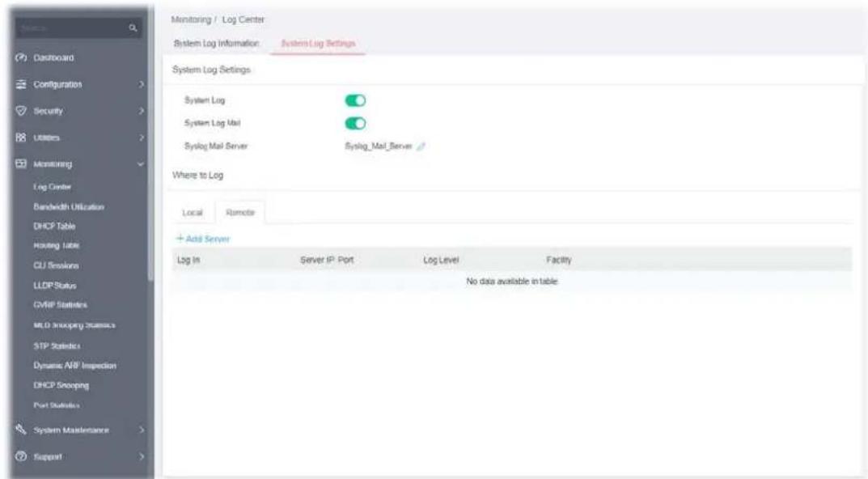This screenshot has height=479, width=868.
Task: Expand the System Maintenance chevron
Action: (x=141, y=430)
